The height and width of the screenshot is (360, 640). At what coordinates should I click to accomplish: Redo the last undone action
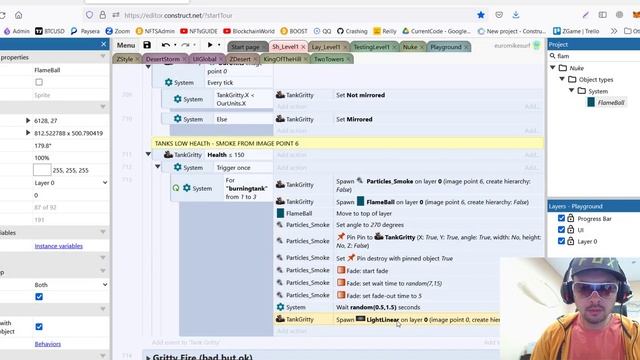pyautogui.click(x=185, y=45)
